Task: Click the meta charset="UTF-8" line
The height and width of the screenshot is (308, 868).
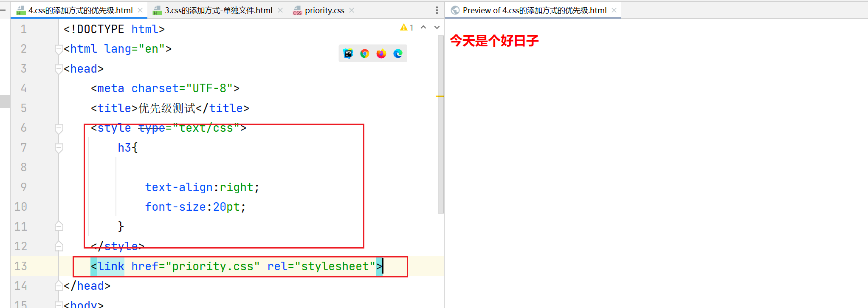Action: point(165,88)
